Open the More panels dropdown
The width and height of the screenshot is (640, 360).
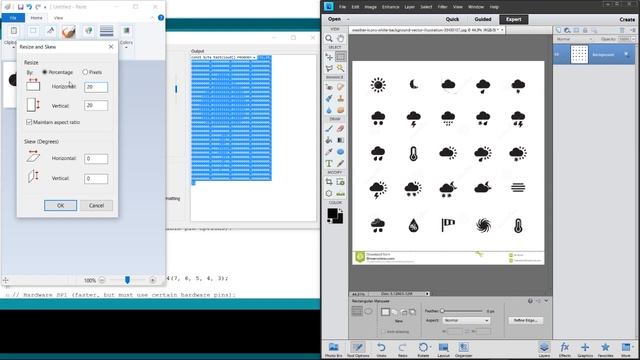coord(626,349)
